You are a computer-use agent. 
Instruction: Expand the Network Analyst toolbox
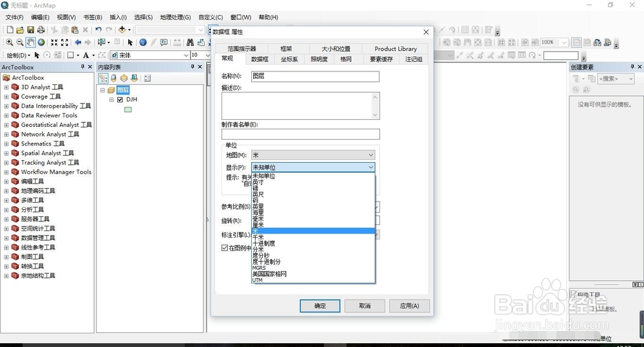[x=6, y=135]
